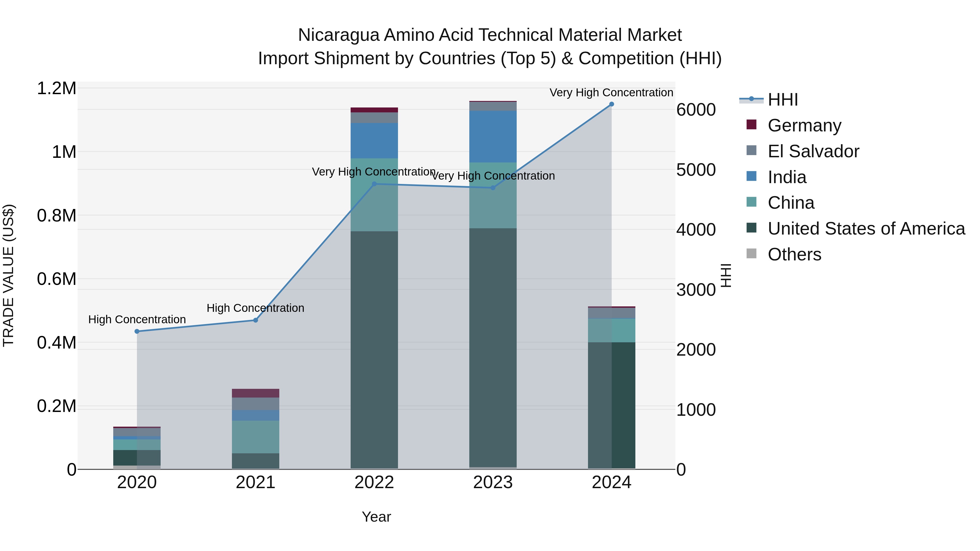Click the India segment of 2022 bar
Image resolution: width=980 pixels, height=551 pixels.
coord(374,140)
